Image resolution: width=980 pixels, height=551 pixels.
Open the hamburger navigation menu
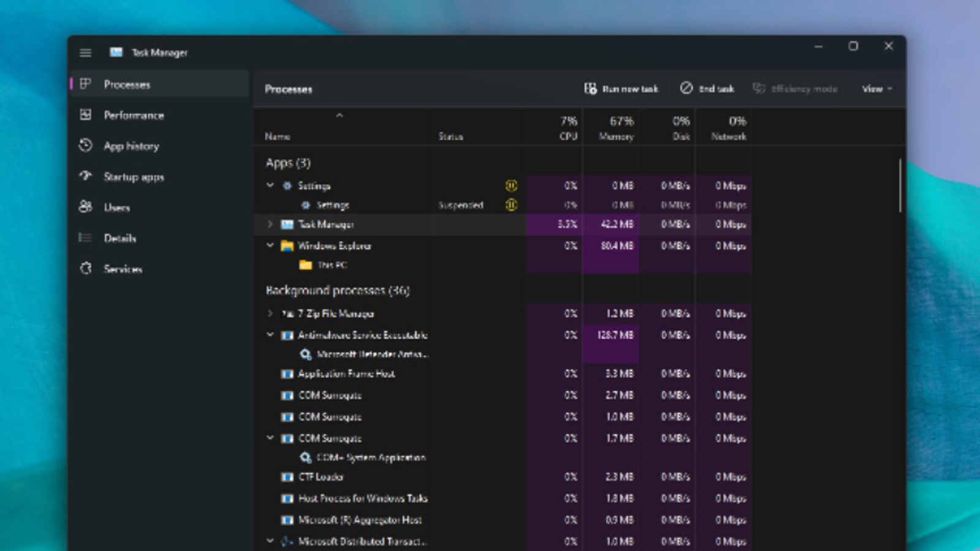point(85,53)
